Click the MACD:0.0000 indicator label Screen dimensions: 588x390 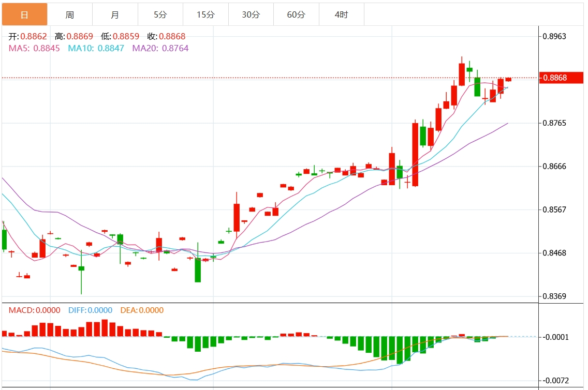click(x=35, y=310)
